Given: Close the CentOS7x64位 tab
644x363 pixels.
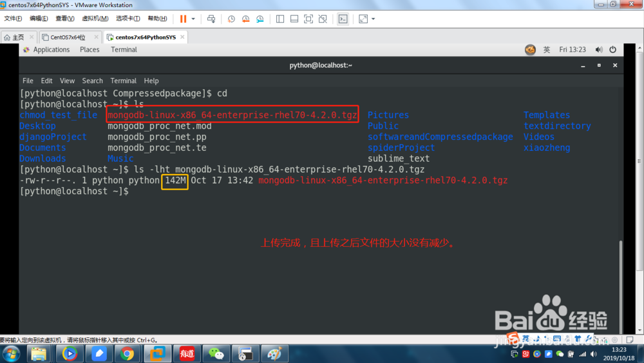Looking at the screenshot, I should tap(96, 37).
